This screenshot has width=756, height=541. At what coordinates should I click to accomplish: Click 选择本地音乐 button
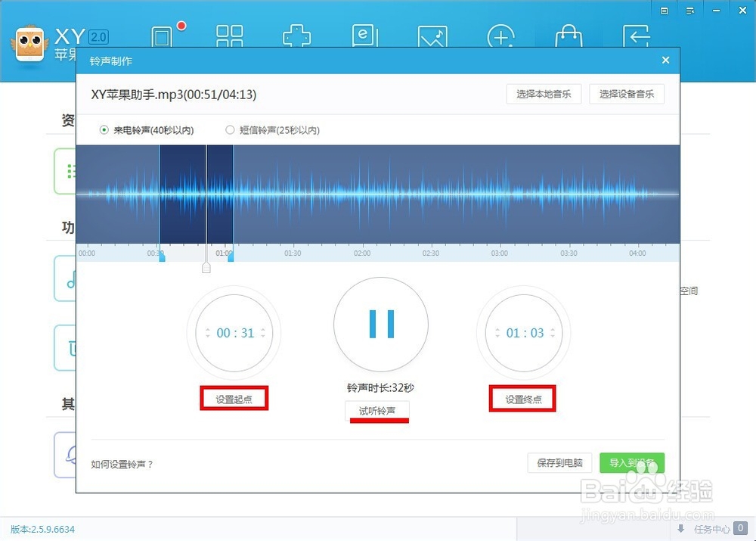[x=544, y=94]
